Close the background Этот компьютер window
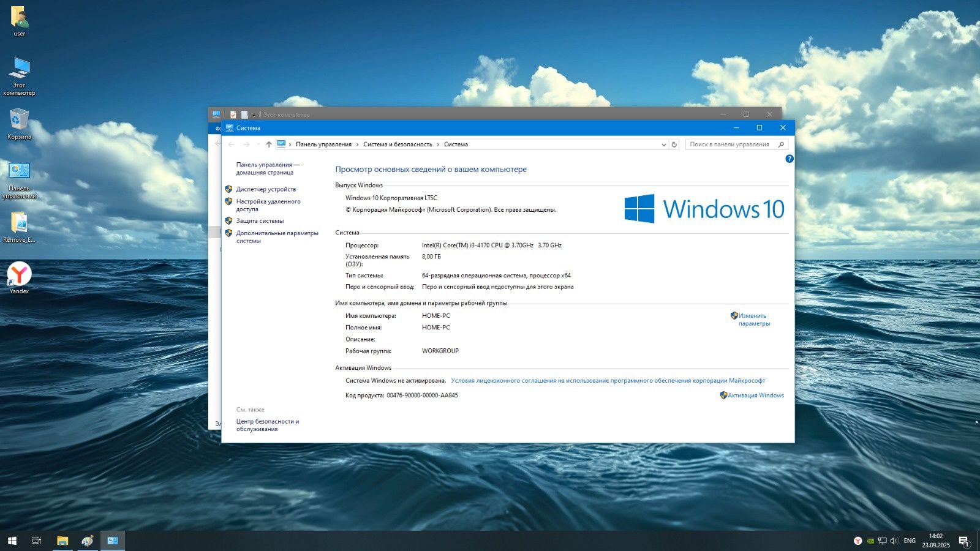 point(769,114)
